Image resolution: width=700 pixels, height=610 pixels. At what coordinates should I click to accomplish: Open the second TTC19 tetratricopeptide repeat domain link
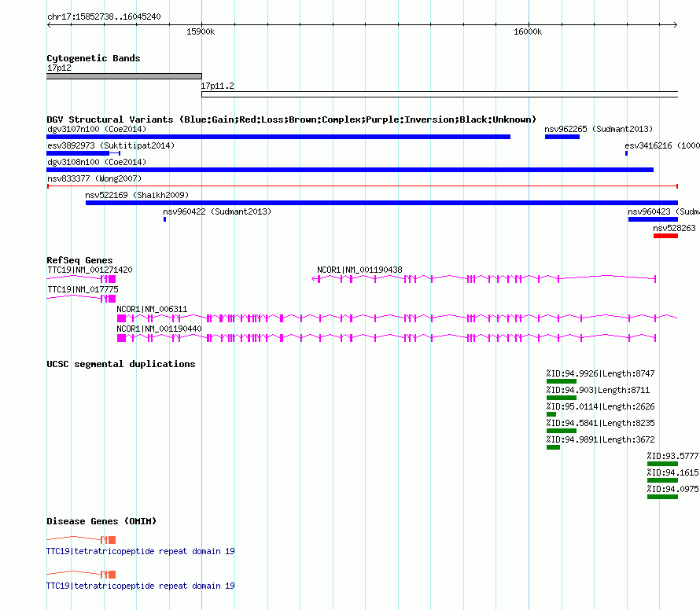tap(141, 586)
